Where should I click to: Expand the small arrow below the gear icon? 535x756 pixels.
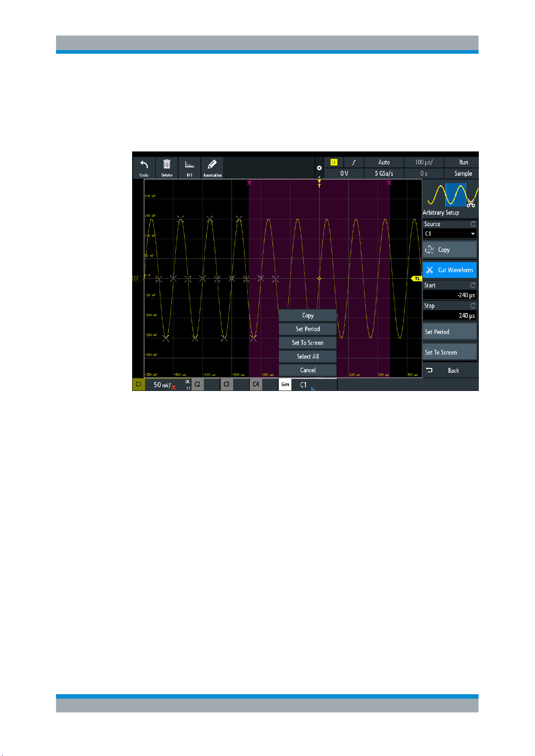(x=319, y=177)
